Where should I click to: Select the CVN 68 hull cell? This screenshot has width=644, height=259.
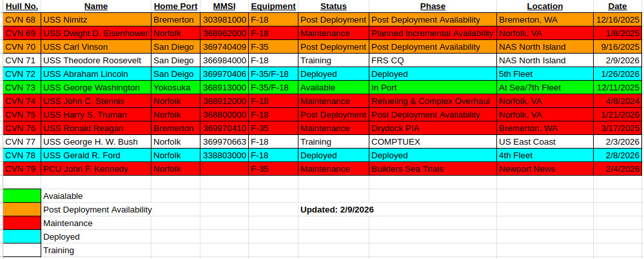click(22, 20)
